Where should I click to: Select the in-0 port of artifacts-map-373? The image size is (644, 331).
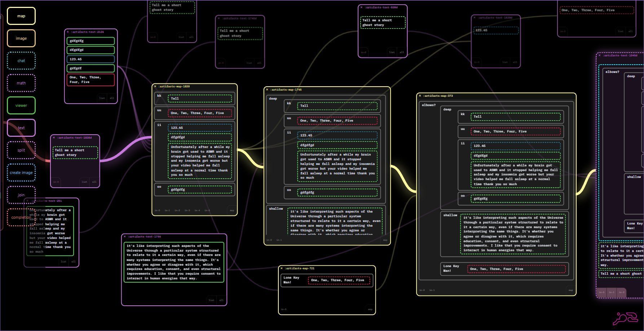pyautogui.click(x=422, y=290)
